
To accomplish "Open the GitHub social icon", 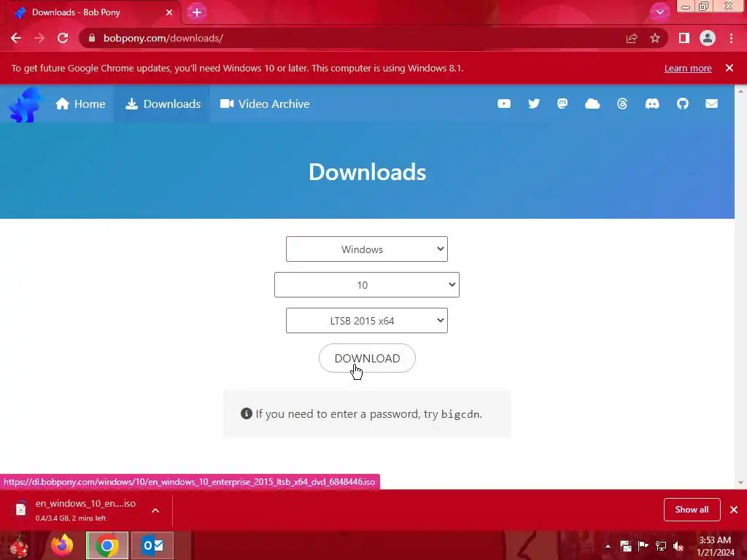I will click(683, 104).
